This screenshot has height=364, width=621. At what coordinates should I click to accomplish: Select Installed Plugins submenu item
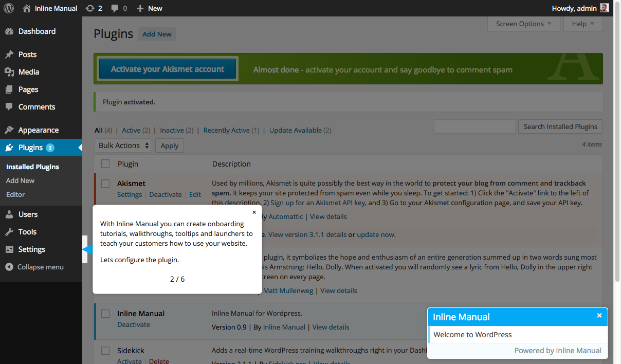coord(33,167)
